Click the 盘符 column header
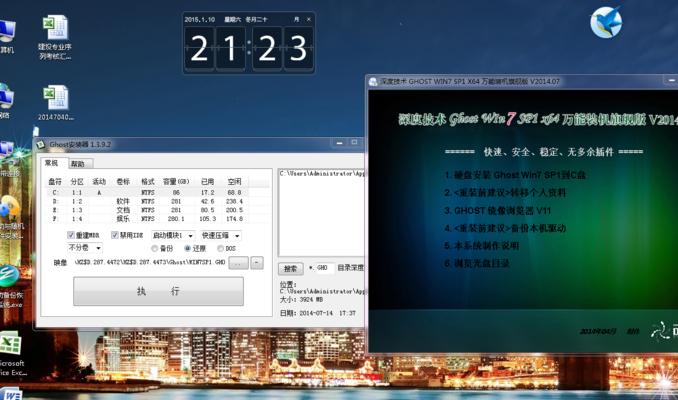The width and height of the screenshot is (678, 400). coord(55,182)
